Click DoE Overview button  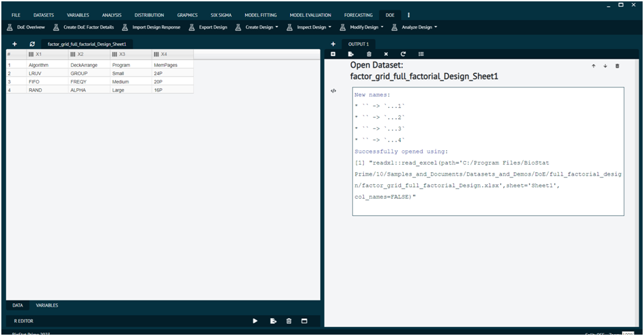pos(26,27)
